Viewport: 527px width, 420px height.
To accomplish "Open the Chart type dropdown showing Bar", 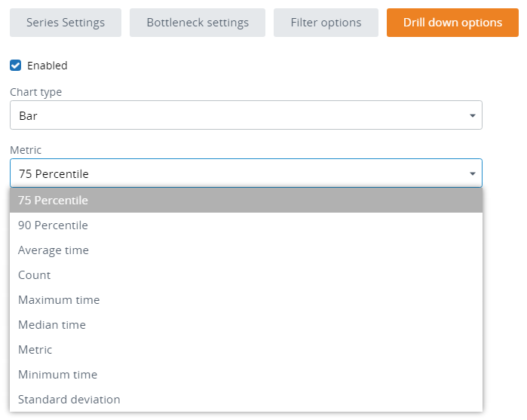I will (x=234, y=116).
